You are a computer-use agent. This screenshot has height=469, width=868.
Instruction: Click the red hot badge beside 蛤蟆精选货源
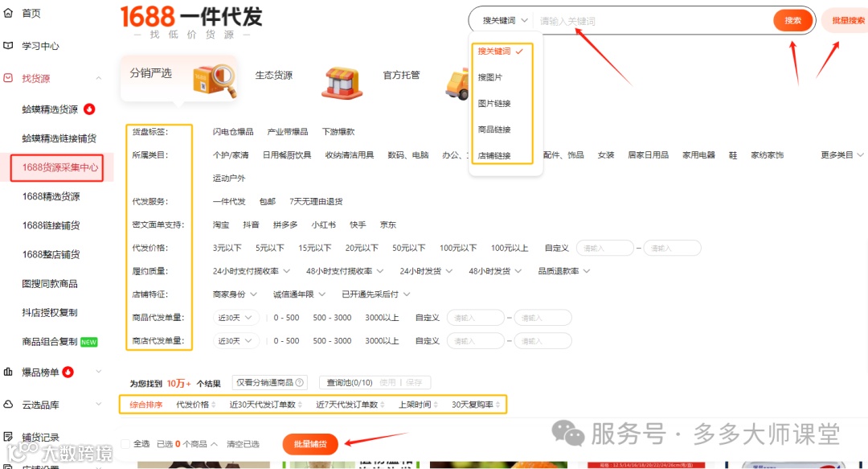89,109
